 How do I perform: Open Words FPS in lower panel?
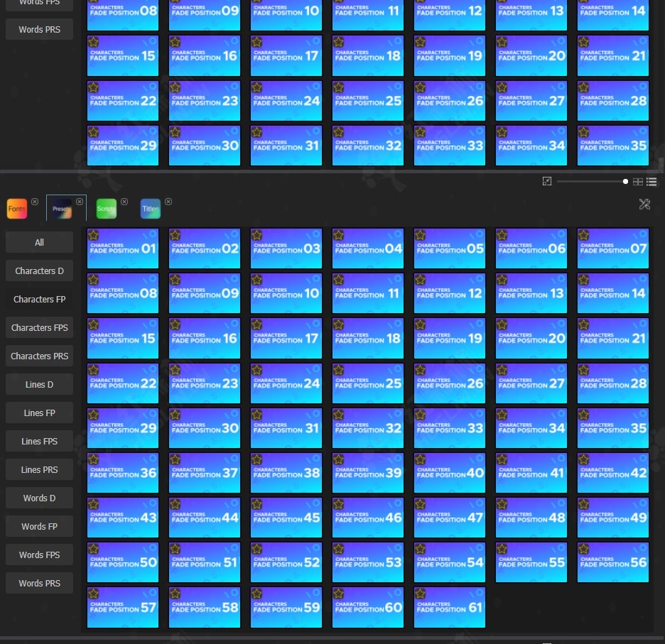(x=40, y=555)
